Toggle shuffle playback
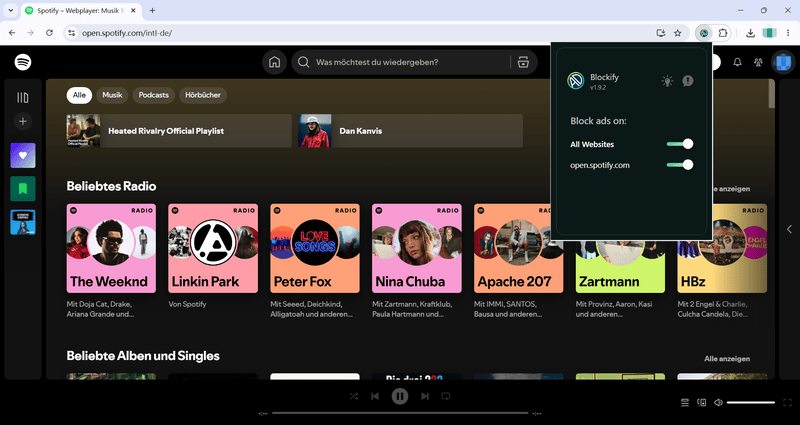800x425 pixels. click(354, 396)
